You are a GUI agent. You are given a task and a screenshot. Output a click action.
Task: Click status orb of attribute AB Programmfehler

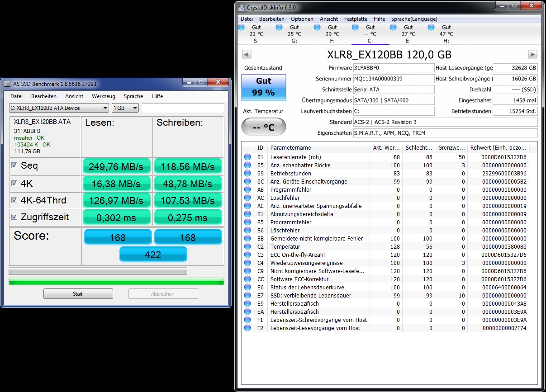coord(247,189)
